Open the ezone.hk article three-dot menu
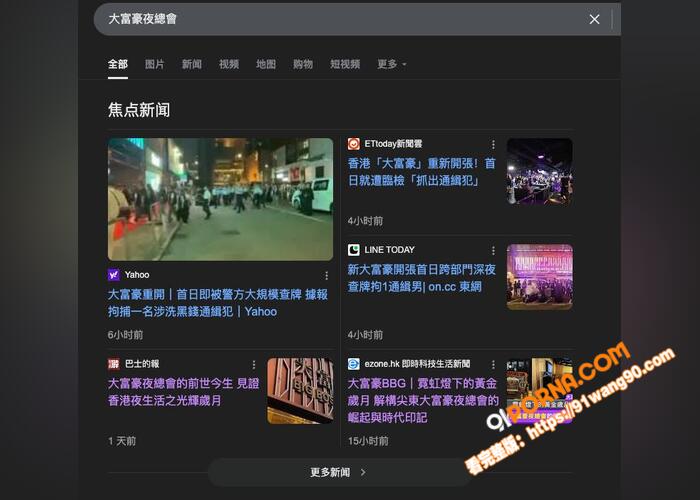 pos(493,365)
